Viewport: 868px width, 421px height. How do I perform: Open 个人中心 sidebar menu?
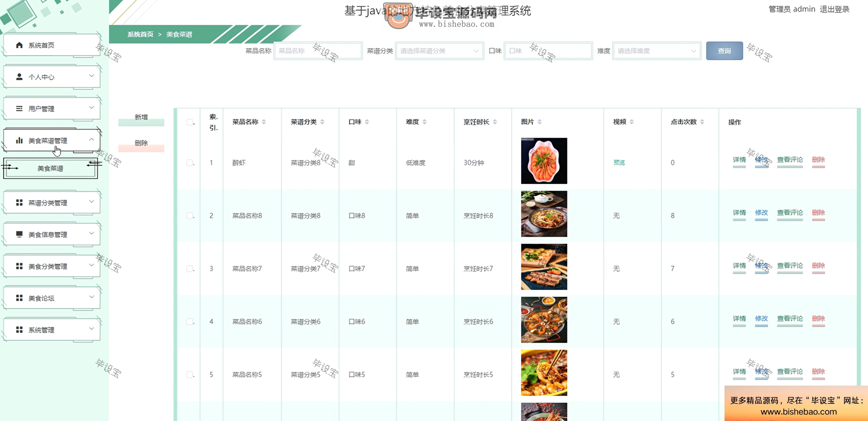51,77
